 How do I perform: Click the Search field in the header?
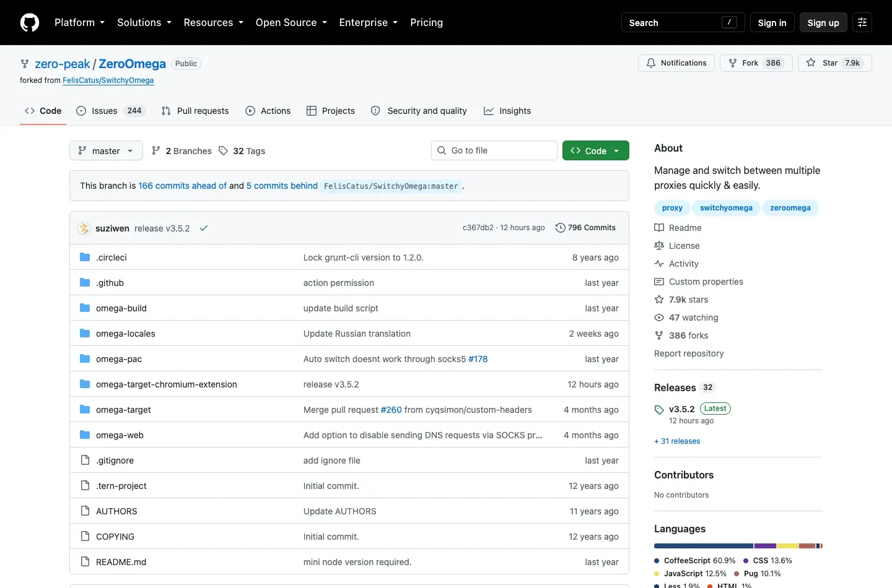point(683,22)
